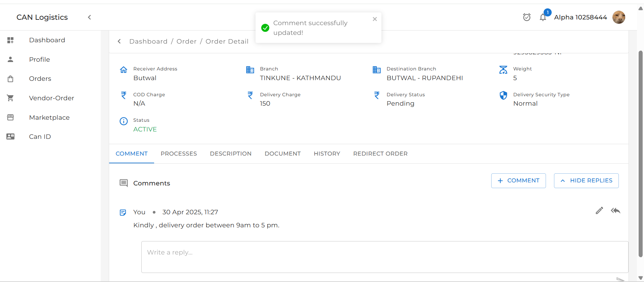Click the 30 Apr 2025, 11:27 timestamp
This screenshot has width=644, height=282.
[x=190, y=212]
